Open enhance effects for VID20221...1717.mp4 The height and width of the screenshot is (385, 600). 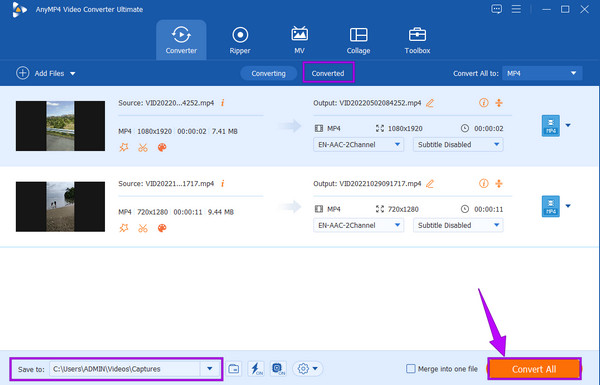124,228
